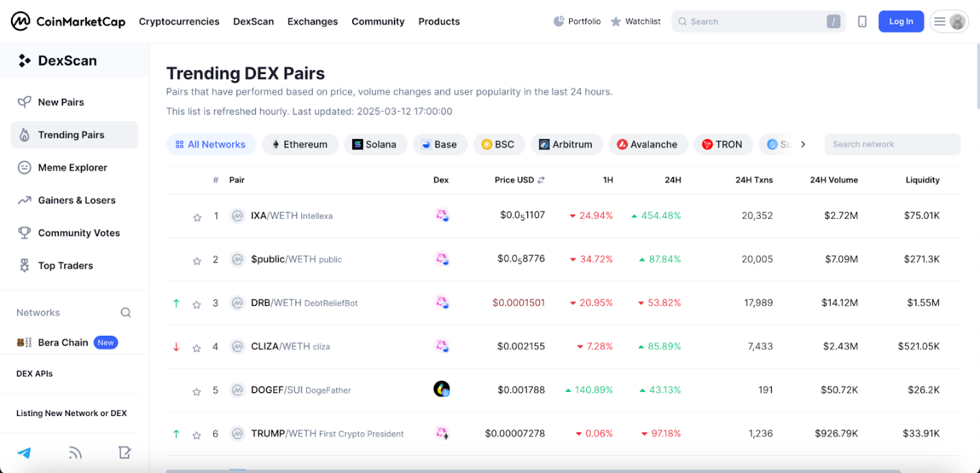Open the hamburger profile menu
The width and height of the screenshot is (980, 473).
tap(948, 22)
